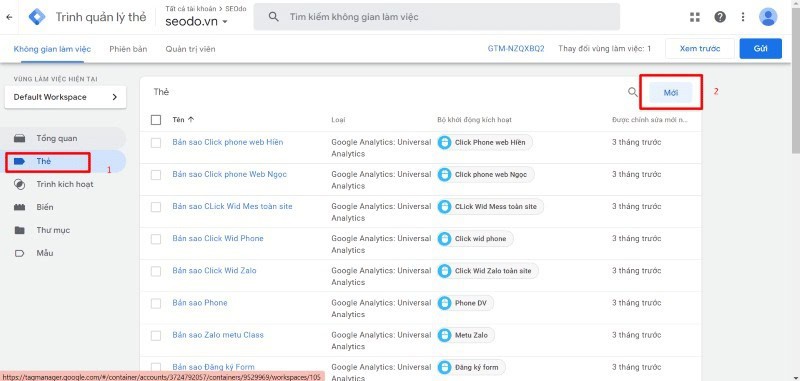Click the Thư mục folder icon
This screenshot has height=381, width=800.
19,230
